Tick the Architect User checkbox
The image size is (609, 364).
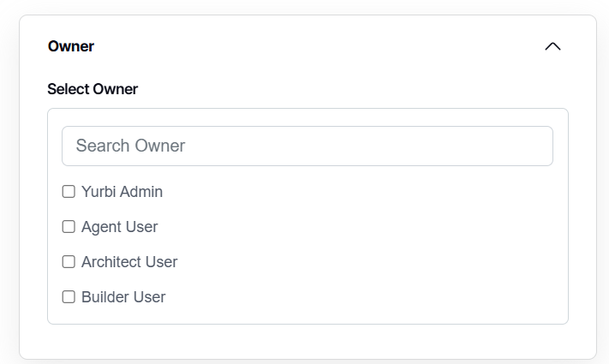69,262
